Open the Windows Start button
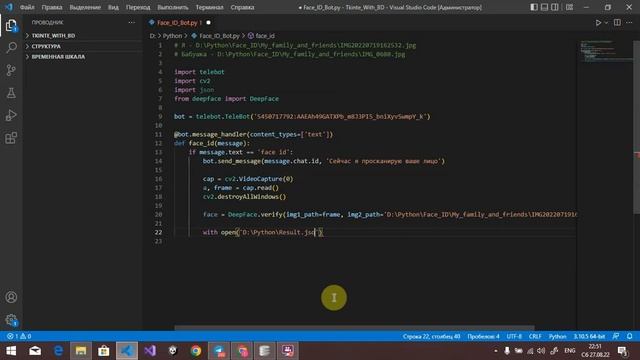The image size is (640, 360). point(11,351)
